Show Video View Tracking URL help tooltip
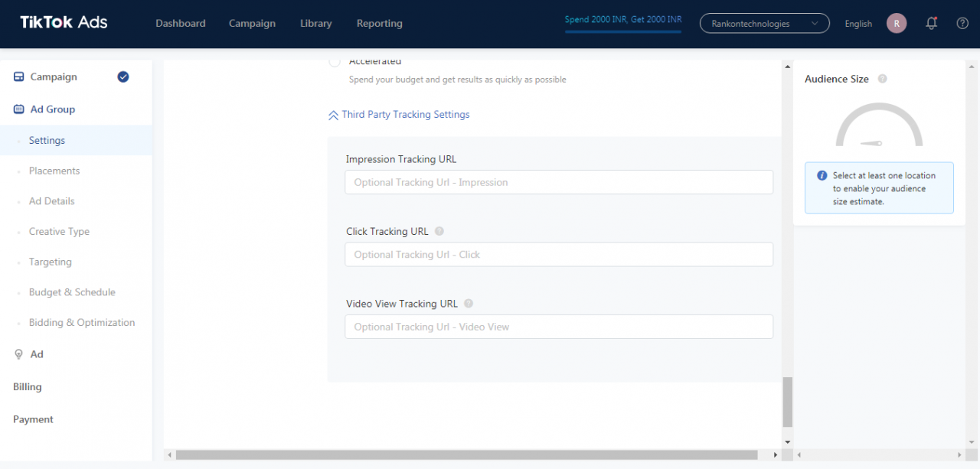The image size is (980, 469). tap(469, 303)
